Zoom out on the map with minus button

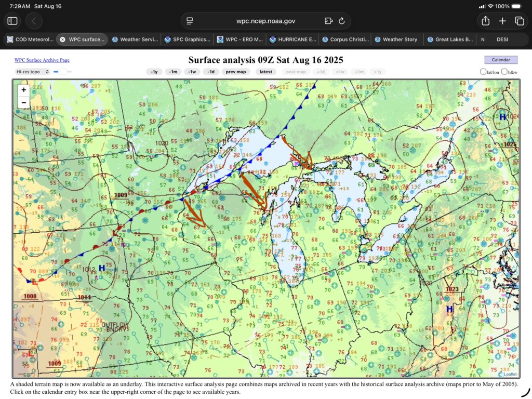click(x=23, y=102)
